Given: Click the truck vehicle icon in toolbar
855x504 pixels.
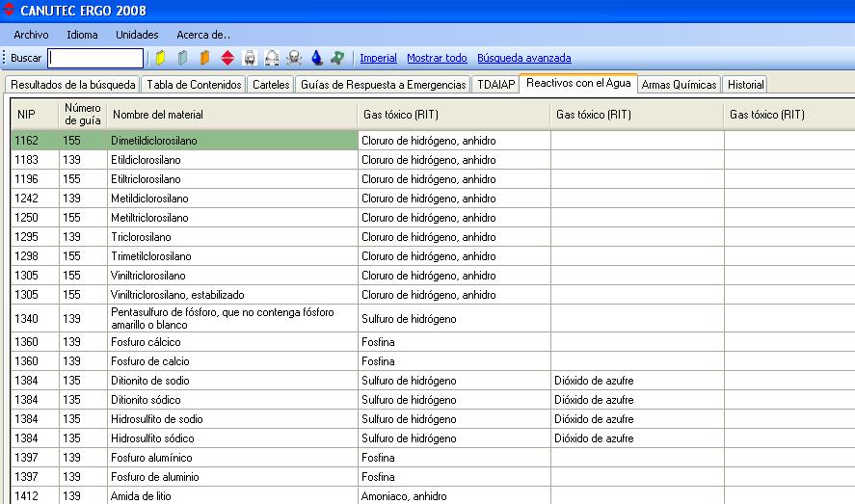Looking at the screenshot, I should pyautogui.click(x=250, y=59).
